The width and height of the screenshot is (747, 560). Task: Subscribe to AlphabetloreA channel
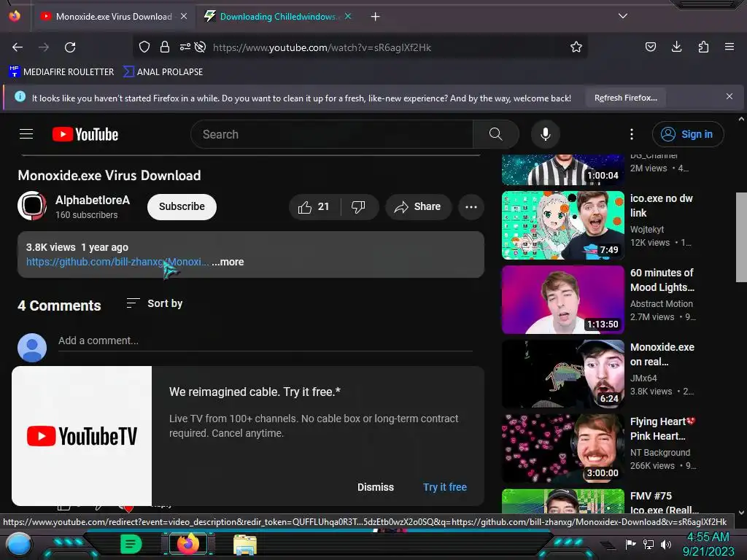(182, 206)
